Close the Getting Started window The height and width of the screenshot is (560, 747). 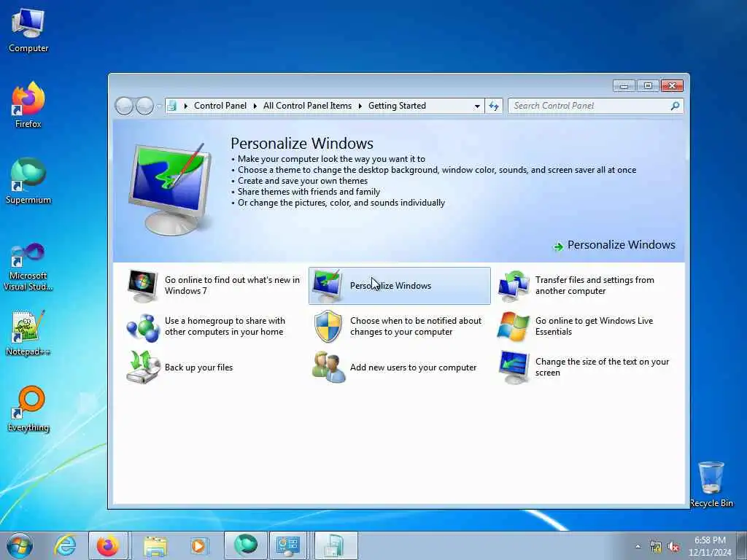click(x=672, y=86)
